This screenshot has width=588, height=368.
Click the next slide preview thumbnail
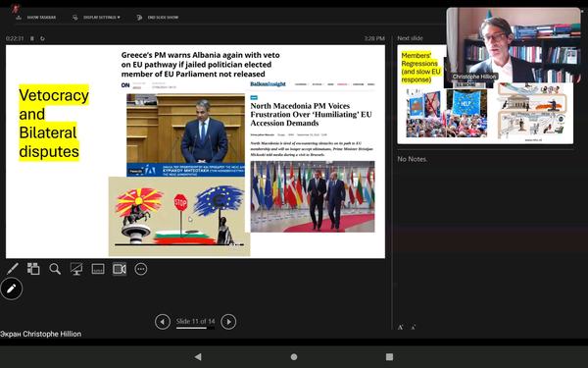[x=485, y=94]
